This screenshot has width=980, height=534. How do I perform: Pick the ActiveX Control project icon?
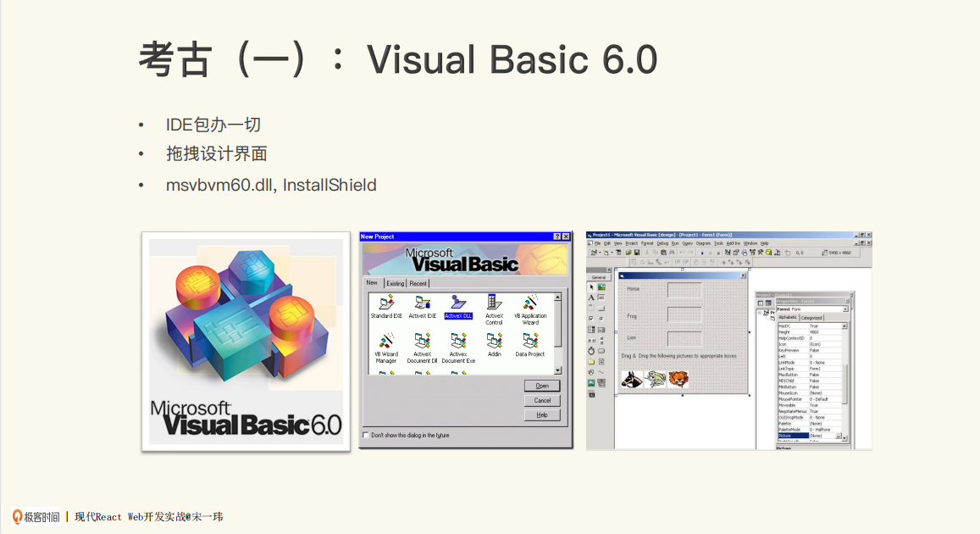click(495, 309)
